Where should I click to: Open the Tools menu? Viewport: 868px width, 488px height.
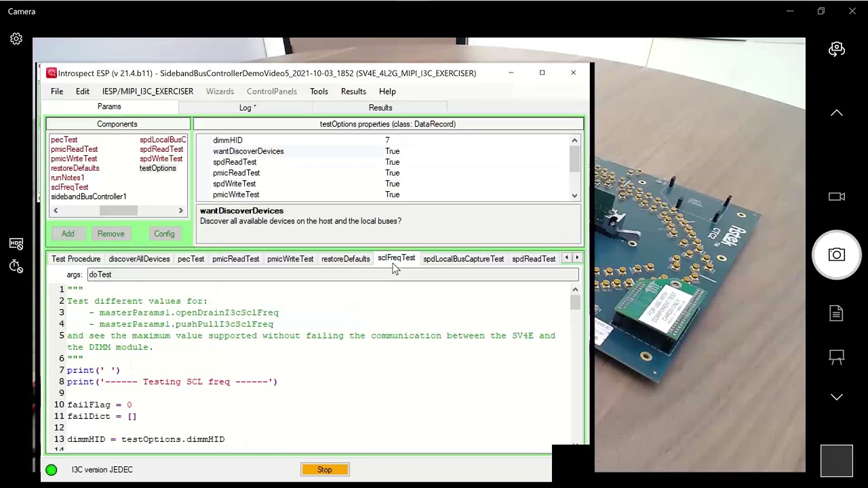(319, 91)
